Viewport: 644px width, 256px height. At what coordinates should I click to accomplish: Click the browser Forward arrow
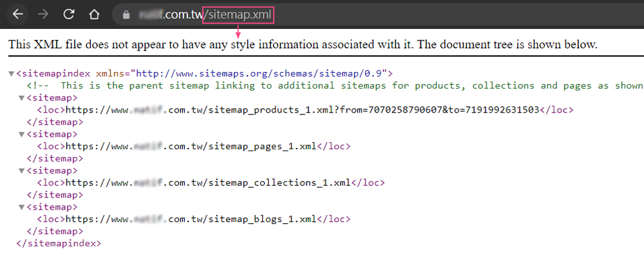tap(43, 14)
